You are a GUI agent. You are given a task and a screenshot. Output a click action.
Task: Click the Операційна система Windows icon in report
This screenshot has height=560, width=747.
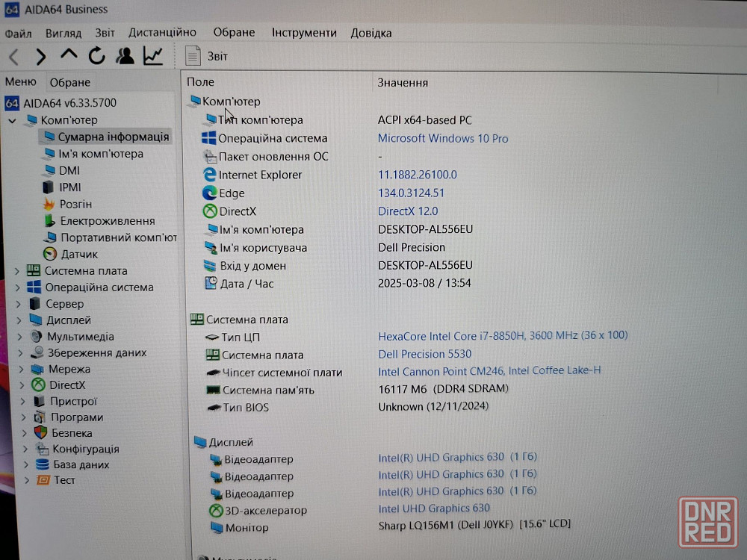click(208, 138)
